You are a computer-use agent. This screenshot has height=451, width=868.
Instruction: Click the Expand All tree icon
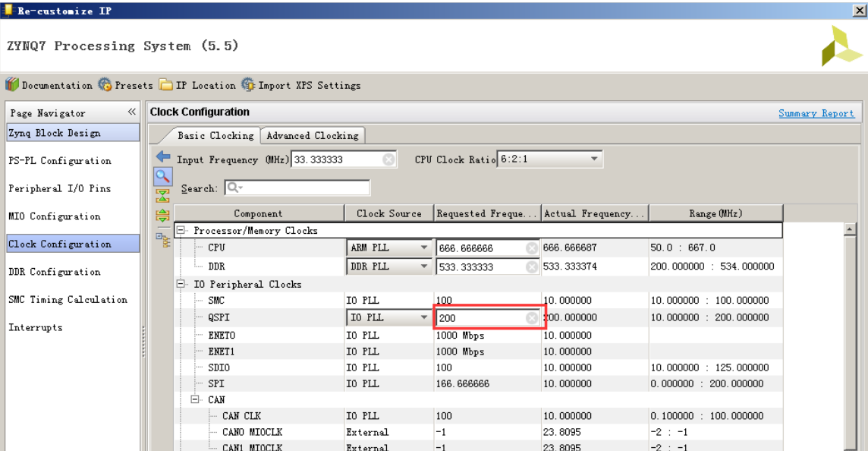(x=162, y=216)
